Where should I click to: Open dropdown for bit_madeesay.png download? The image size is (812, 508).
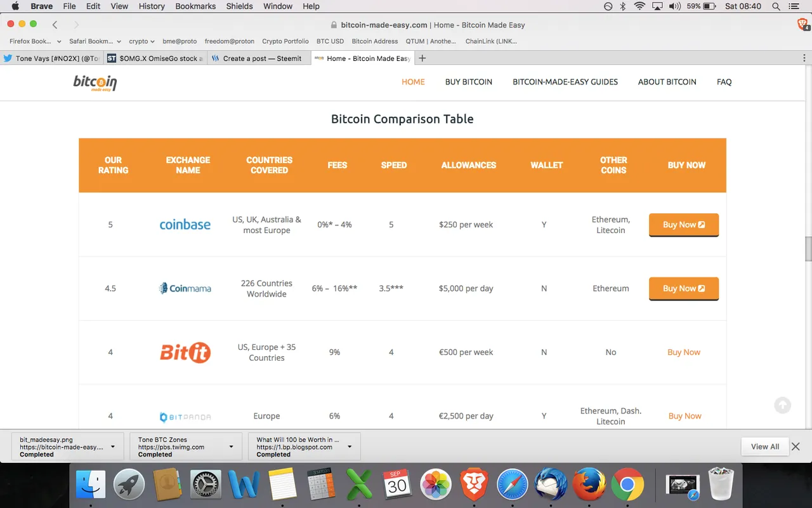[x=113, y=446]
